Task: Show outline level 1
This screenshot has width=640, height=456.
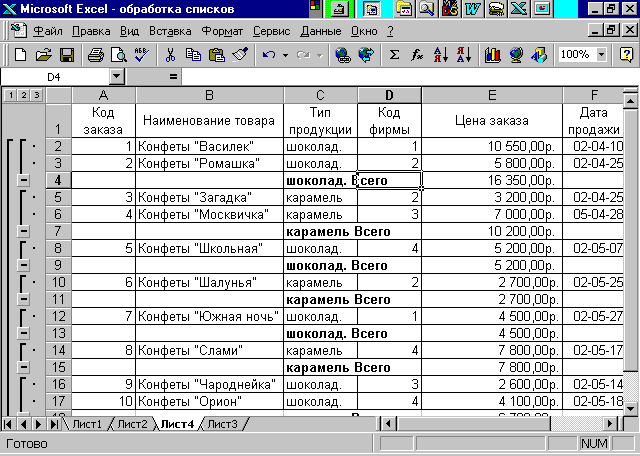Action: 11,95
